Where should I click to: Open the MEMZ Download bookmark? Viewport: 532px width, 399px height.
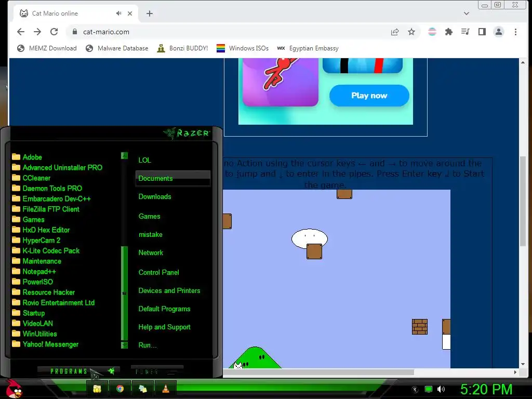click(47, 48)
